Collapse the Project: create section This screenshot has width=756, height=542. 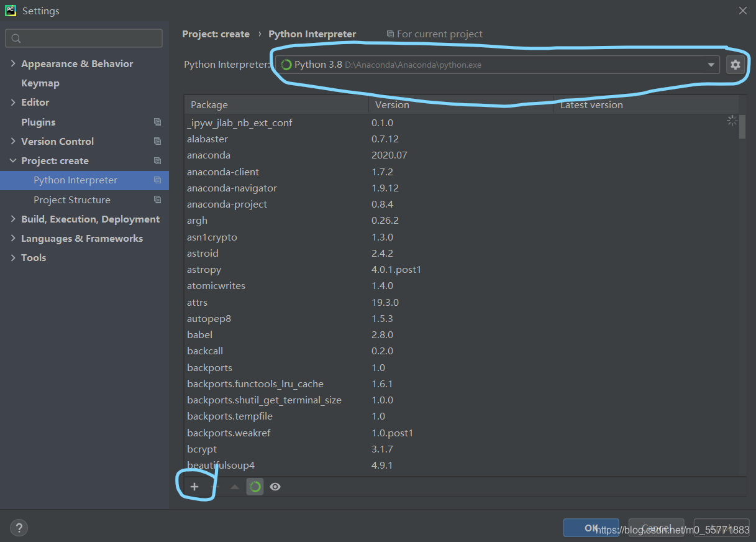(x=13, y=160)
